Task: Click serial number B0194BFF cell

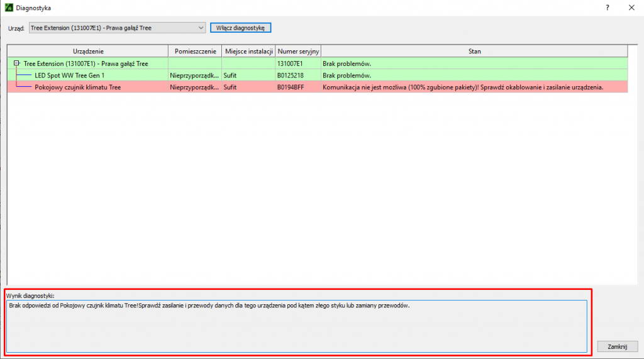Action: pyautogui.click(x=291, y=87)
